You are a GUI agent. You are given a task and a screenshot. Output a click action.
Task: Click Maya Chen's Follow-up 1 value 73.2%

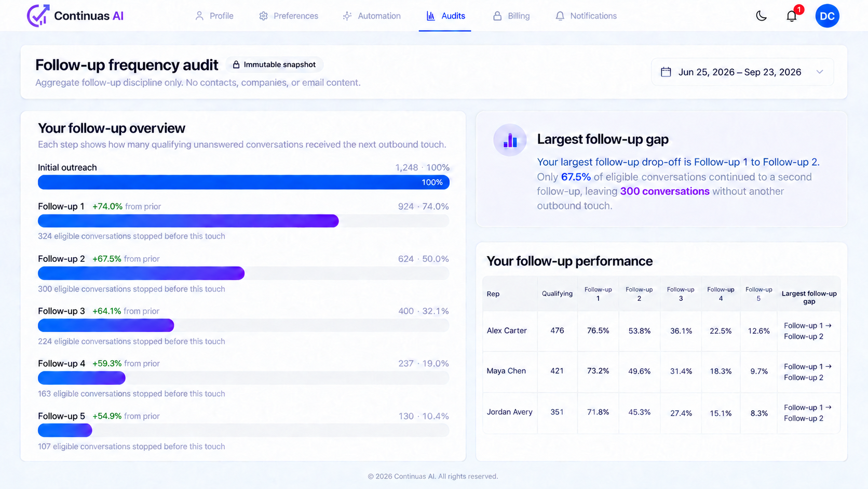coord(598,371)
